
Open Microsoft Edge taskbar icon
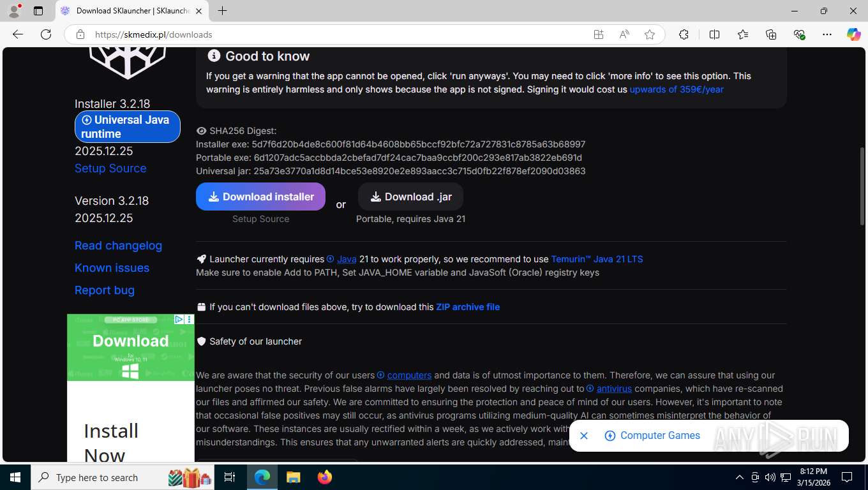coord(262,477)
